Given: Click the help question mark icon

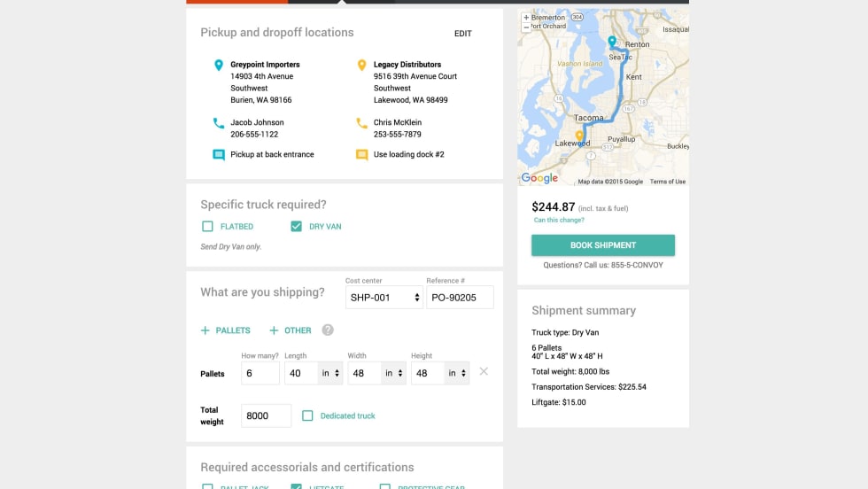Looking at the screenshot, I should (x=328, y=330).
